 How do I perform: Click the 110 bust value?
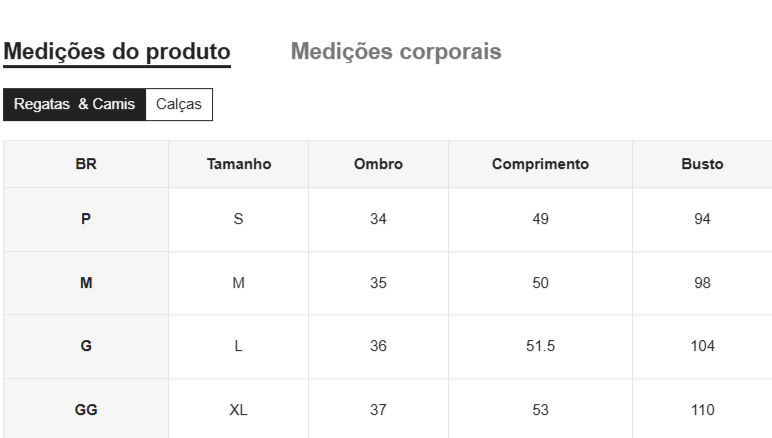[x=702, y=409]
